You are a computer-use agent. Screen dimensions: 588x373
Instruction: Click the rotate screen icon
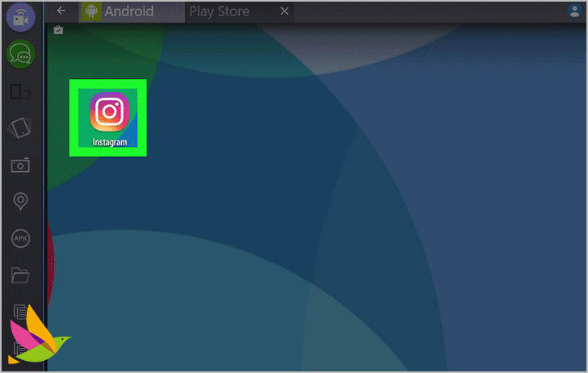pos(20,128)
